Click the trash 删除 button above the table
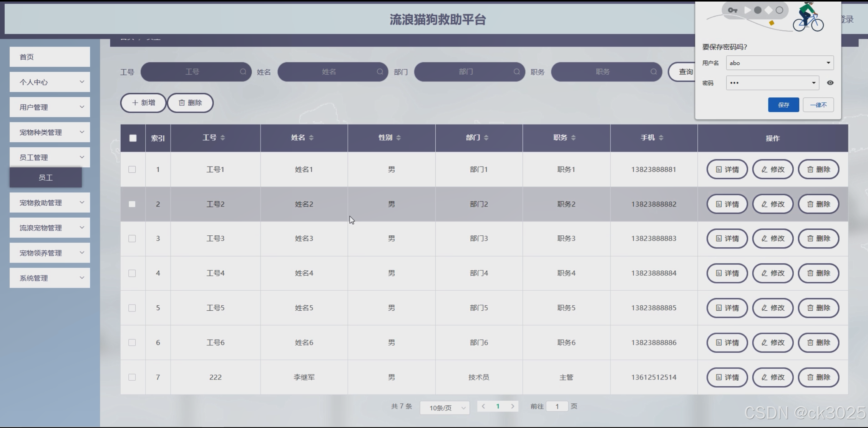Image resolution: width=868 pixels, height=428 pixels. click(x=190, y=103)
